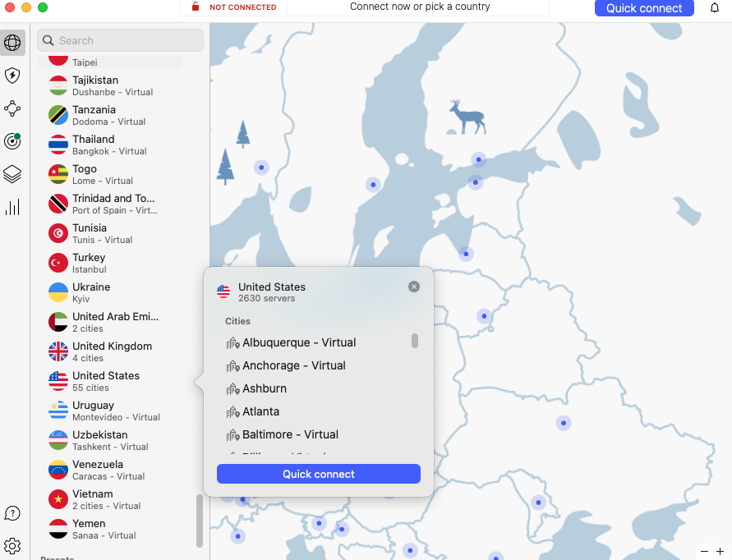Viewport: 732px width, 560px height.
Task: Open the Meshnet nodes sidebar icon
Action: pos(12,108)
